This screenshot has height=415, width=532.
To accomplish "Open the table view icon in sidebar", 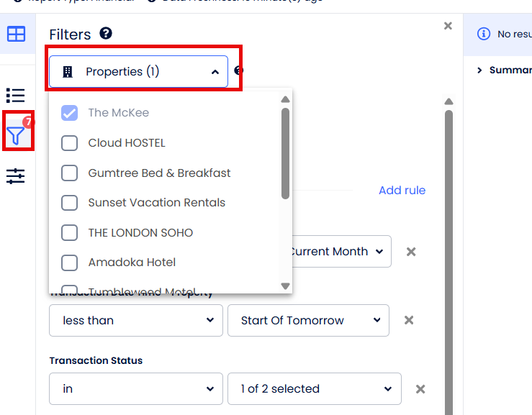I will pyautogui.click(x=16, y=34).
